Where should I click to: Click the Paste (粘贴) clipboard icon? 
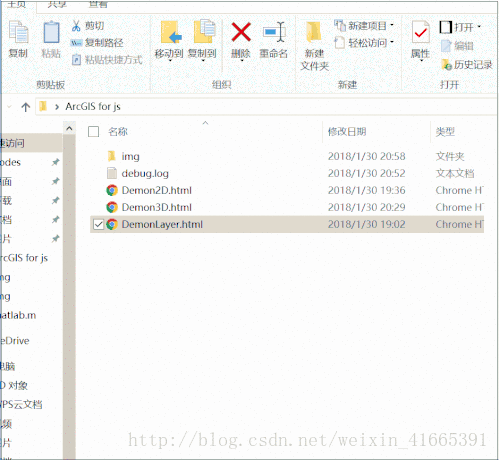coord(51,33)
